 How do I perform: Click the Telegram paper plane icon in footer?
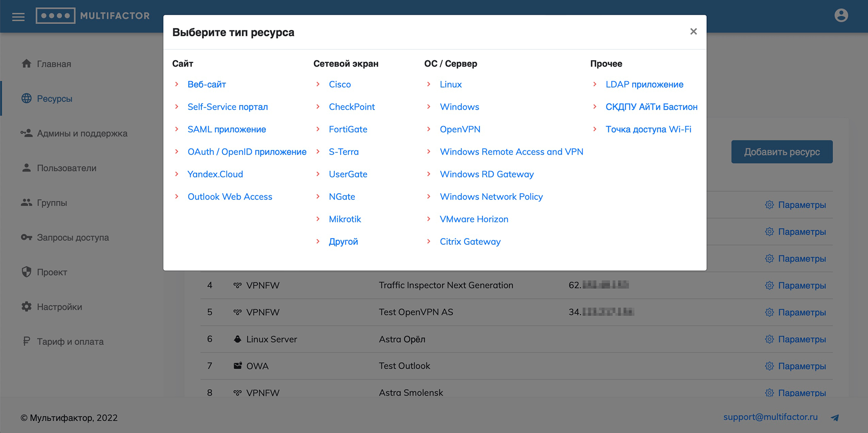(x=835, y=418)
